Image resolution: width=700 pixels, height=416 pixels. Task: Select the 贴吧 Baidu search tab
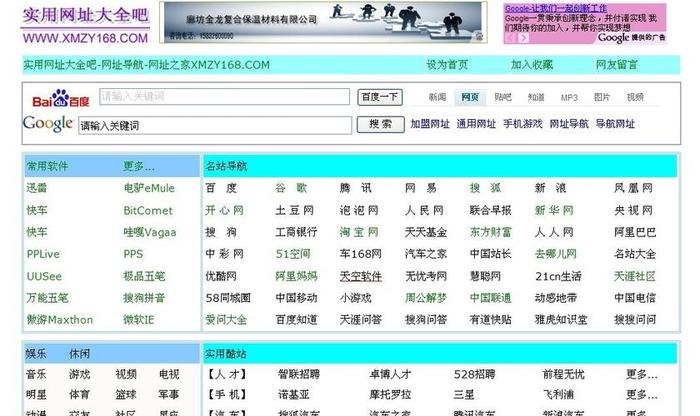503,97
